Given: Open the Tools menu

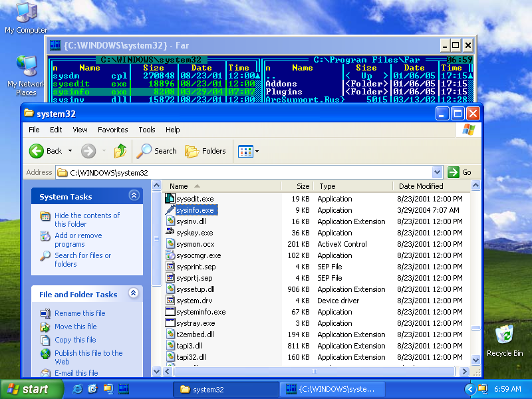Looking at the screenshot, I should (146, 130).
